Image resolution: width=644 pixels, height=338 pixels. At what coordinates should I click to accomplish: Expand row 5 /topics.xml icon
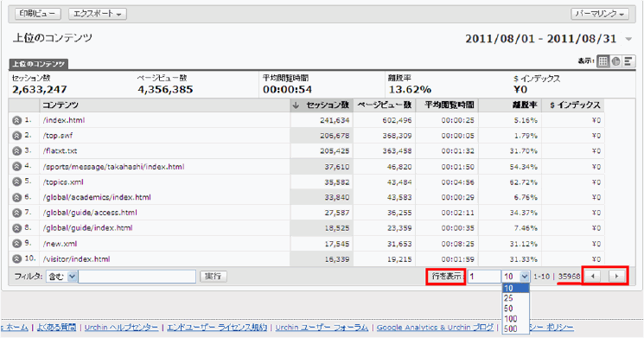[x=16, y=182]
